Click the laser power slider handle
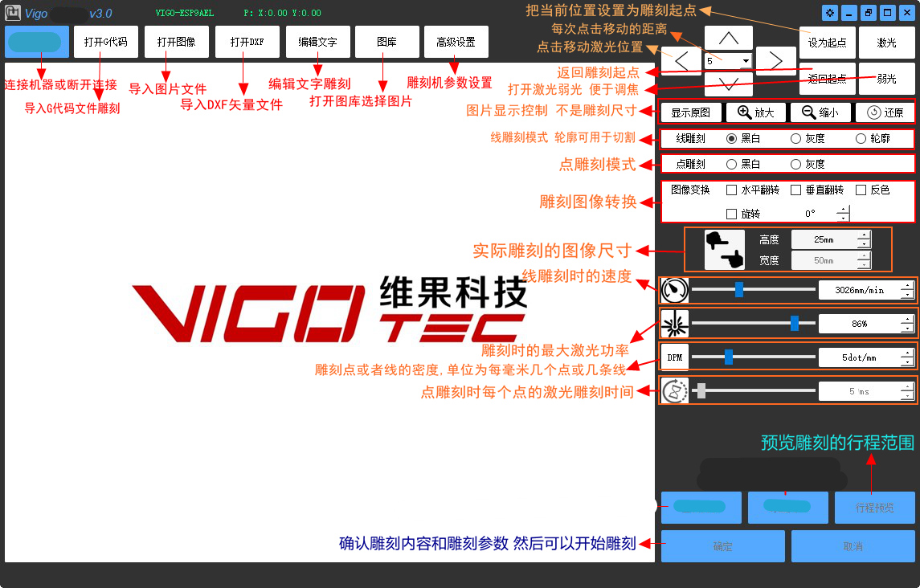Viewport: 920px width, 588px height. click(x=795, y=323)
